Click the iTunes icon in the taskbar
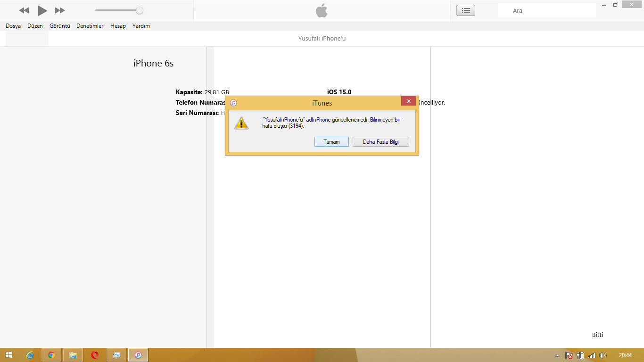Viewport: 644px width, 362px height. (138, 355)
